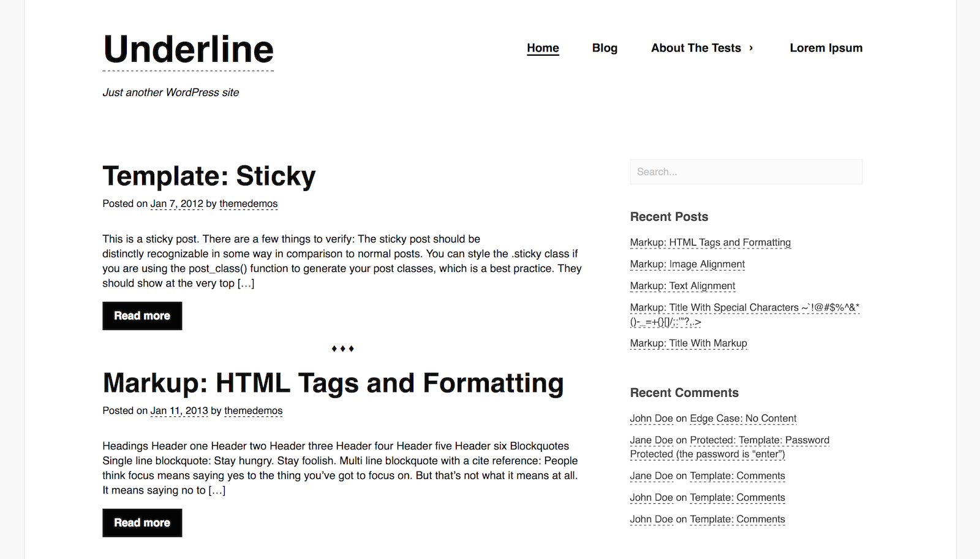Go to the Blog page

click(x=605, y=48)
